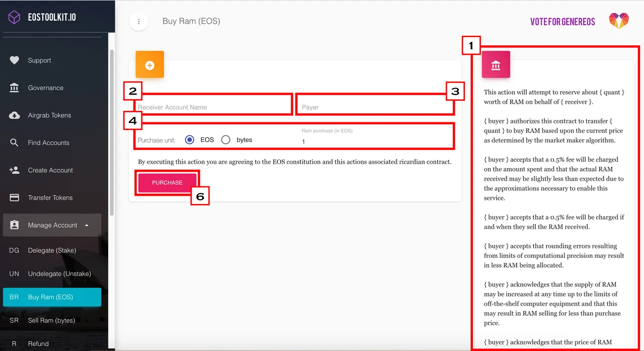Click the sidebar vertical scrollbar
Screen dimensions: 644x351
tap(112, 132)
